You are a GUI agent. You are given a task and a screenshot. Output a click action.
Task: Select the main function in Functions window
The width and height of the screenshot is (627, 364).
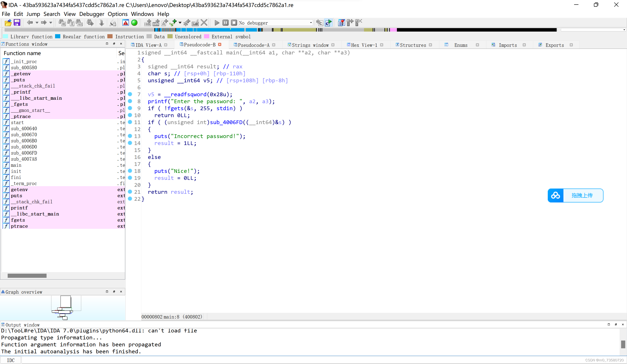tap(16, 165)
